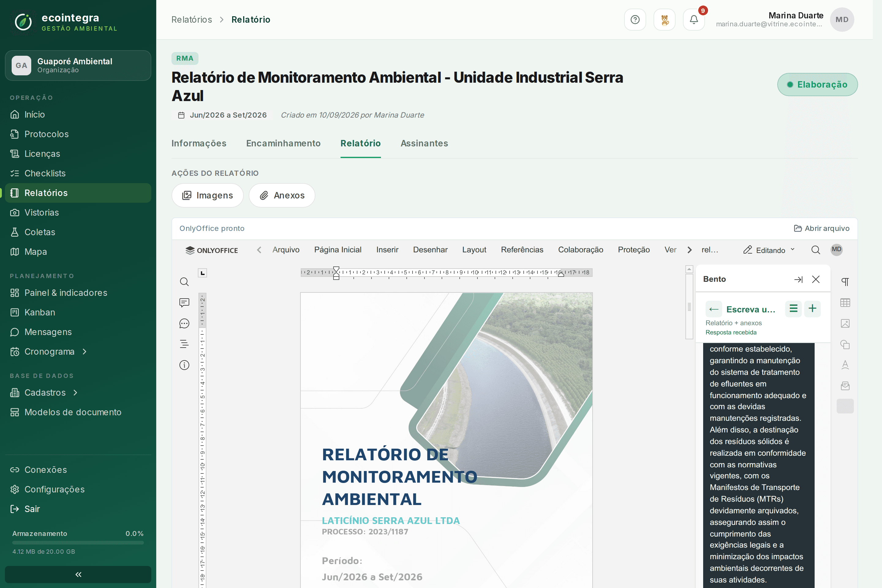Open paragraph settings pilcrow icon
This screenshot has width=882, height=588.
[x=845, y=282]
